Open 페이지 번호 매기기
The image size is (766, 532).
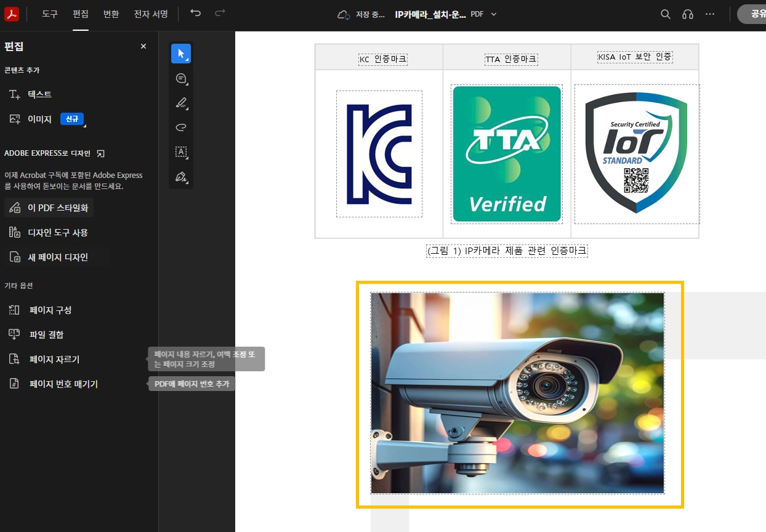pyautogui.click(x=63, y=384)
